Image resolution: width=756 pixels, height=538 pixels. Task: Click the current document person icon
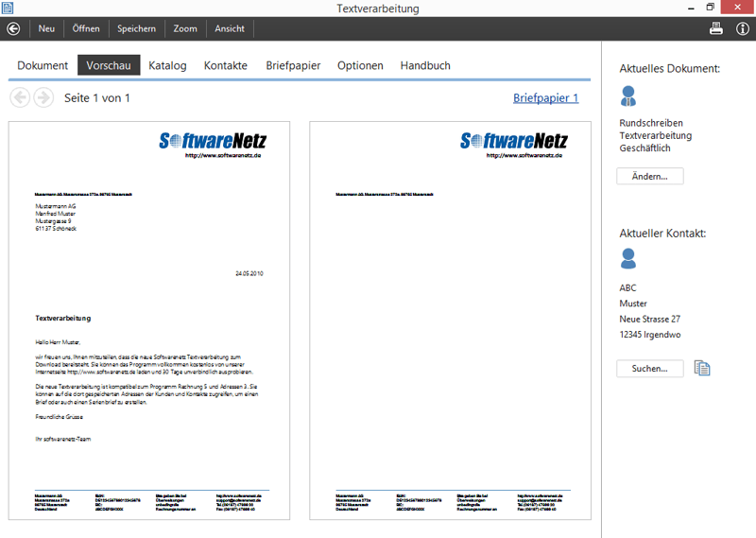[x=629, y=95]
